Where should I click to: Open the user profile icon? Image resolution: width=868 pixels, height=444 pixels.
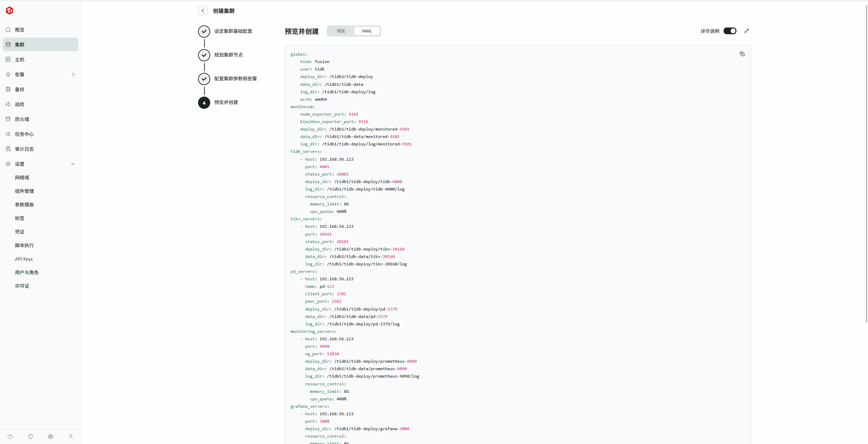coord(71,437)
